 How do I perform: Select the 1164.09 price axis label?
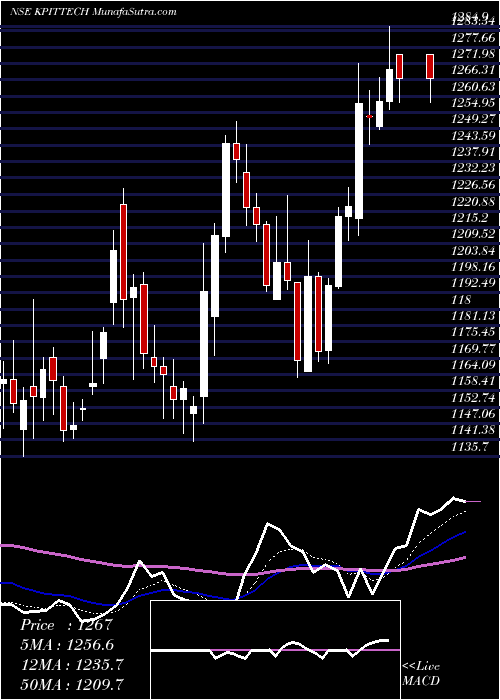coord(473,365)
